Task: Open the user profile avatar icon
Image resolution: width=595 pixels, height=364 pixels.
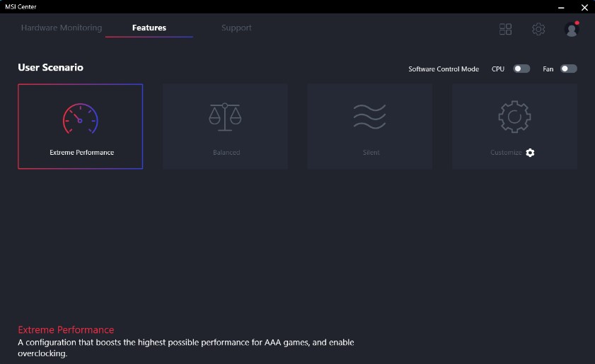Action: [571, 29]
